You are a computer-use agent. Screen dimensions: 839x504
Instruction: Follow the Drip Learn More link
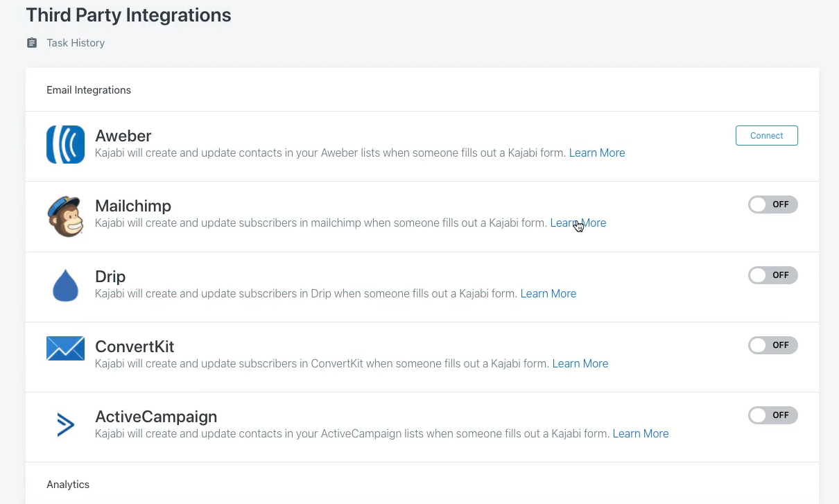coord(548,294)
